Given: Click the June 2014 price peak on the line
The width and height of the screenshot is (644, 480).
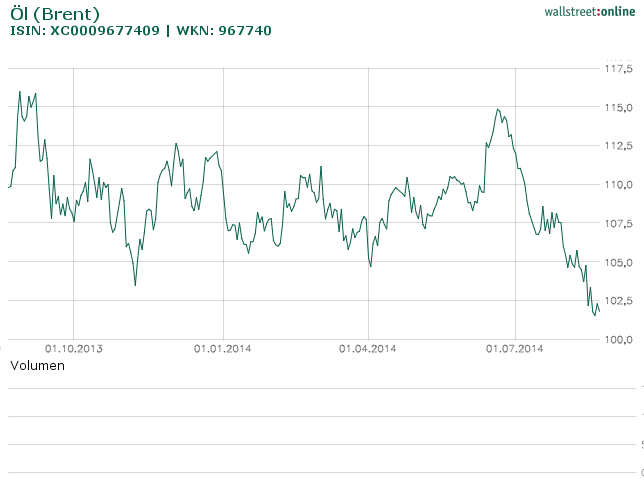Looking at the screenshot, I should [497, 109].
